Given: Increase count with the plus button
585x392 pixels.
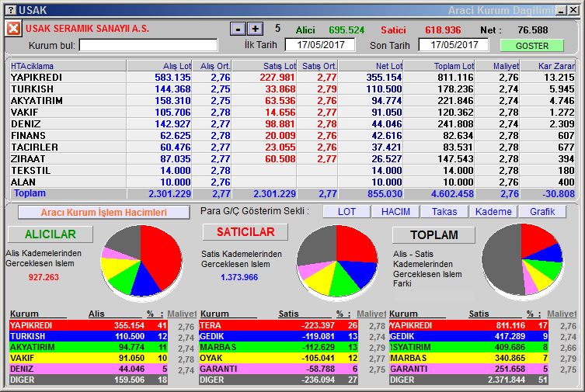Looking at the screenshot, I should pyautogui.click(x=255, y=29).
